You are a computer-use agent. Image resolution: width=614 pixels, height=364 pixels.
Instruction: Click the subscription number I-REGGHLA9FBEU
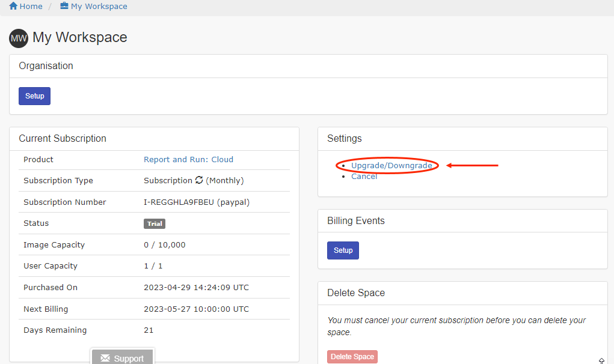[178, 202]
